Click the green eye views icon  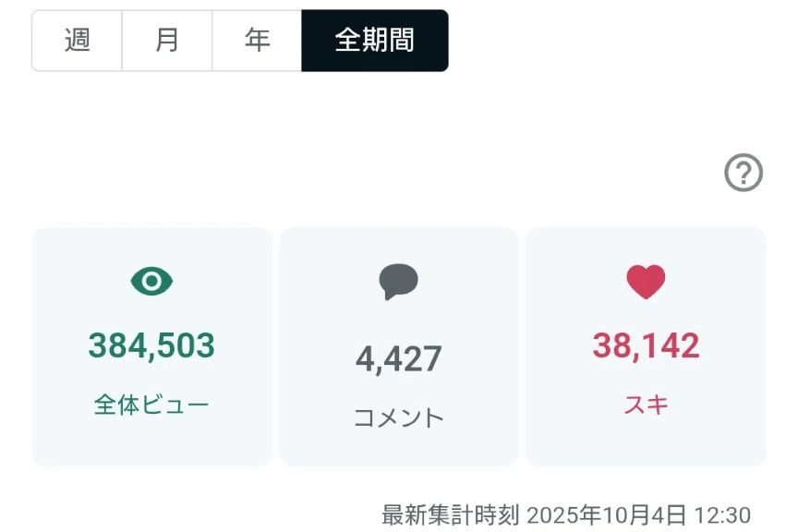click(x=151, y=281)
